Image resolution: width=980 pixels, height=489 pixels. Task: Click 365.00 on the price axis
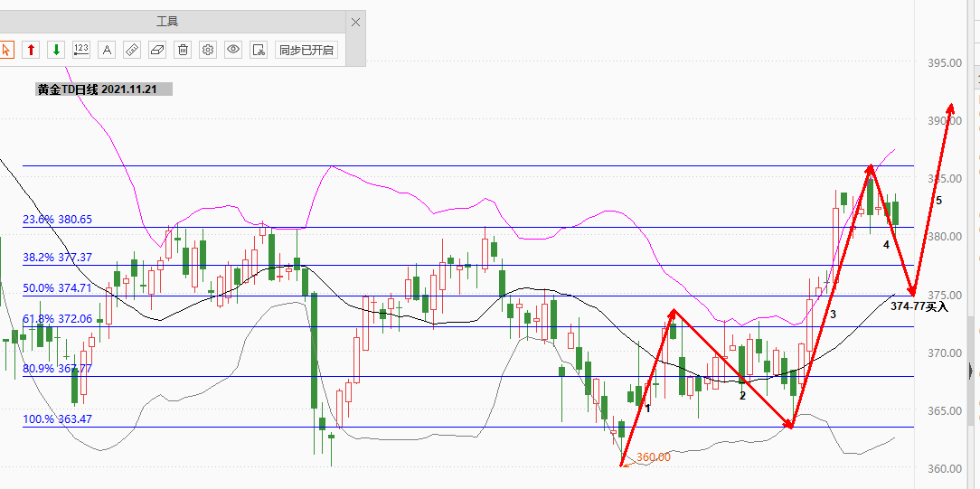coord(945,411)
